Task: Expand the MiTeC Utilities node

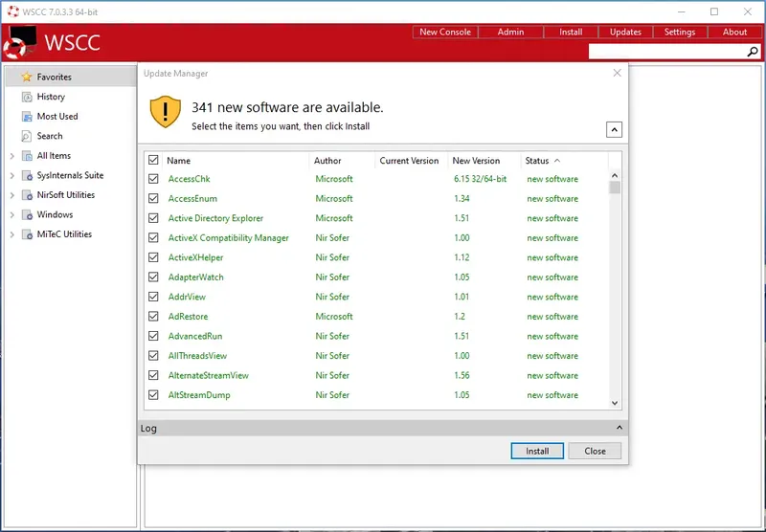Action: tap(12, 234)
